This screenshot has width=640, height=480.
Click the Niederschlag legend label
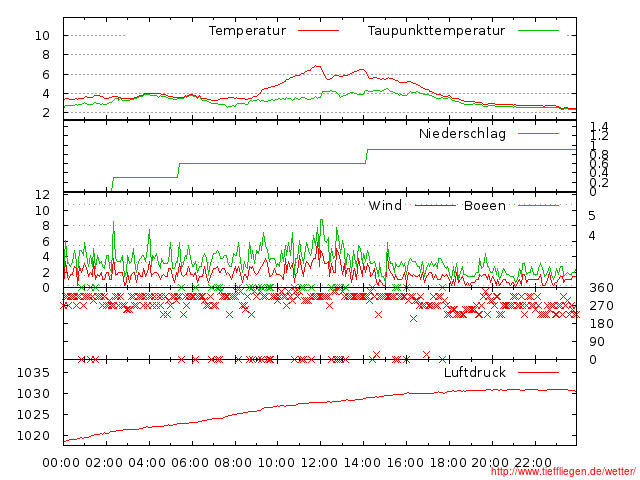(462, 133)
